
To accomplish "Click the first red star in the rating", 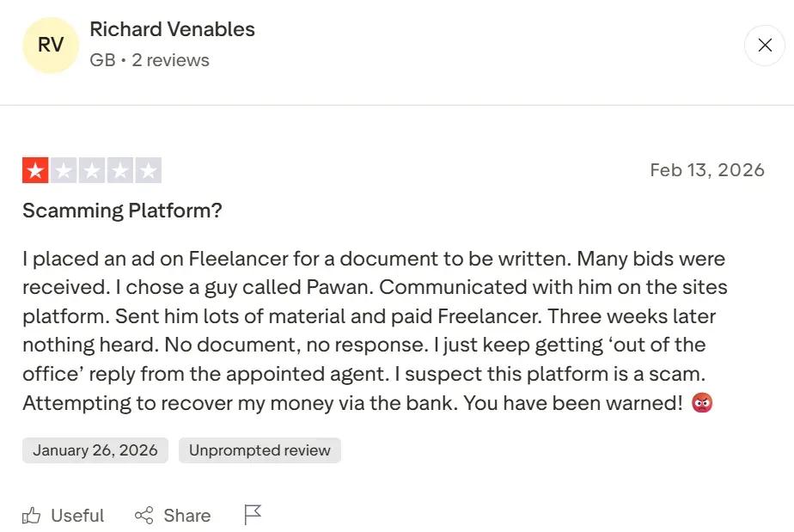I will pyautogui.click(x=35, y=169).
